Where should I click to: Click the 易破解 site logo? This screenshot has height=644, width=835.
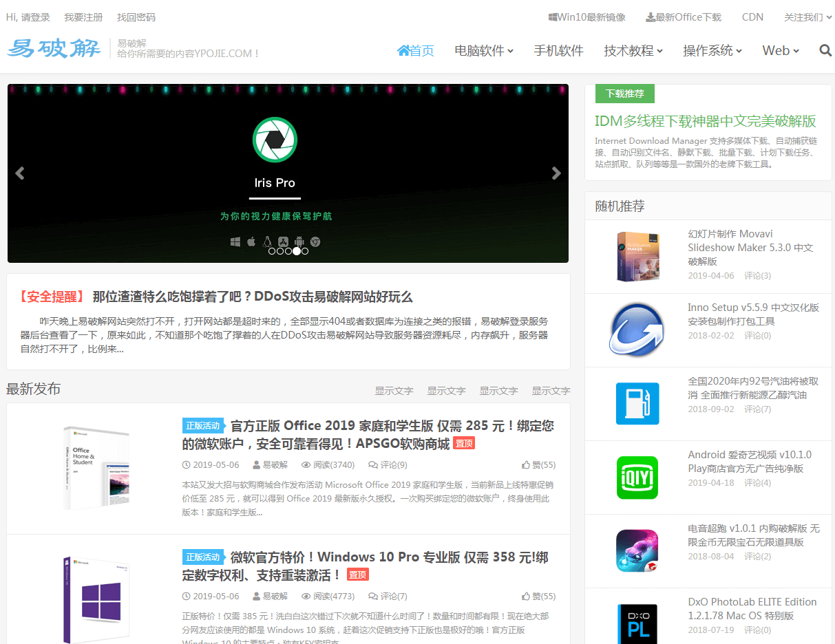pyautogui.click(x=54, y=48)
